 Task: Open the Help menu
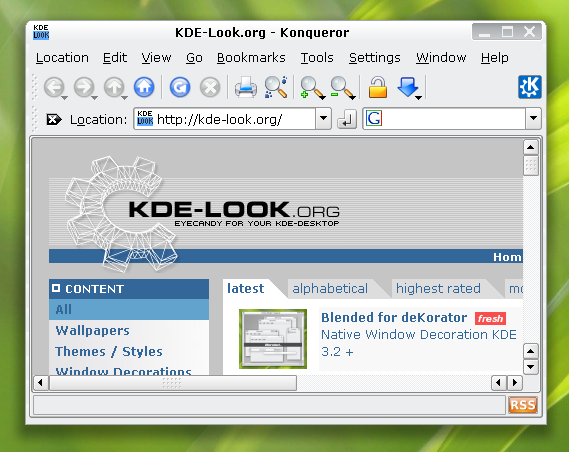495,58
